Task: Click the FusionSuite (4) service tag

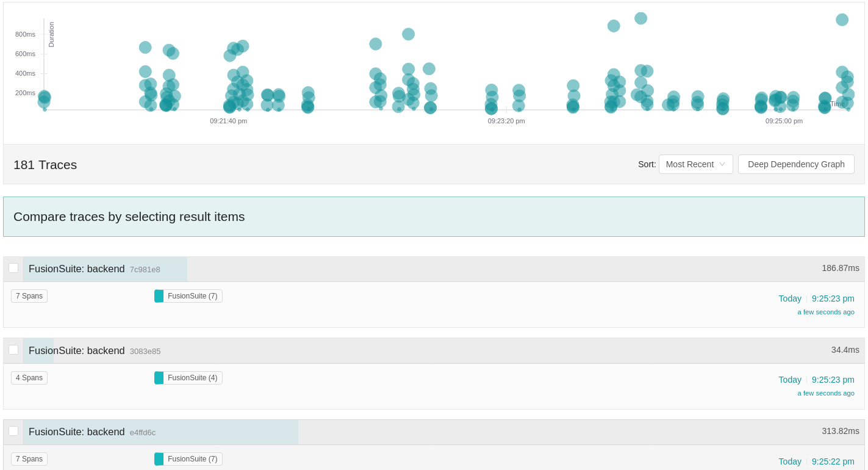Action: coord(192,378)
